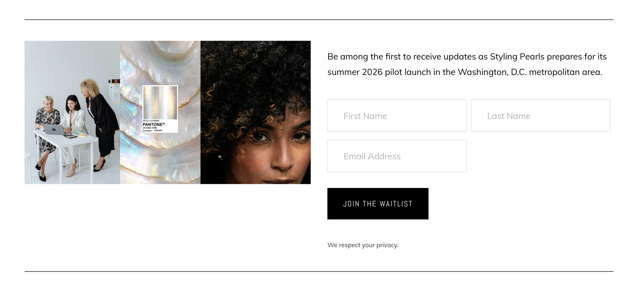Select the laptop on the white table
Image resolution: width=644 pixels, height=287 pixels.
coord(54,130)
